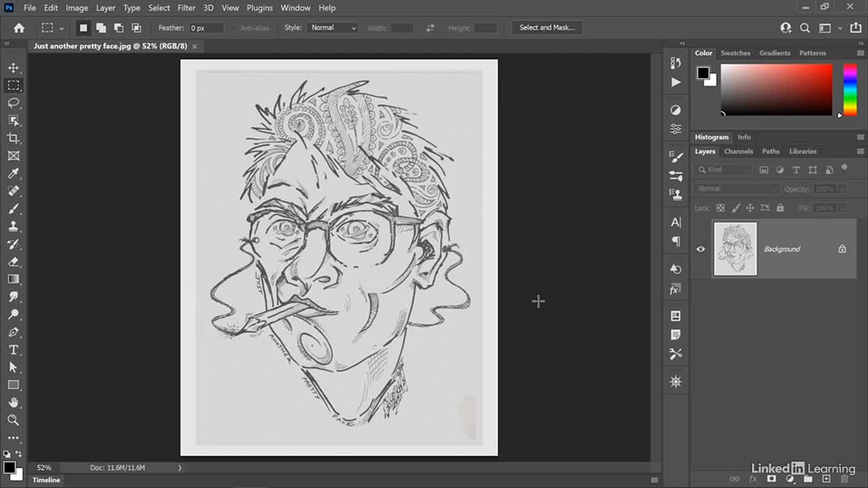868x488 pixels.
Task: Select the Object Selection tool
Action: pos(14,121)
